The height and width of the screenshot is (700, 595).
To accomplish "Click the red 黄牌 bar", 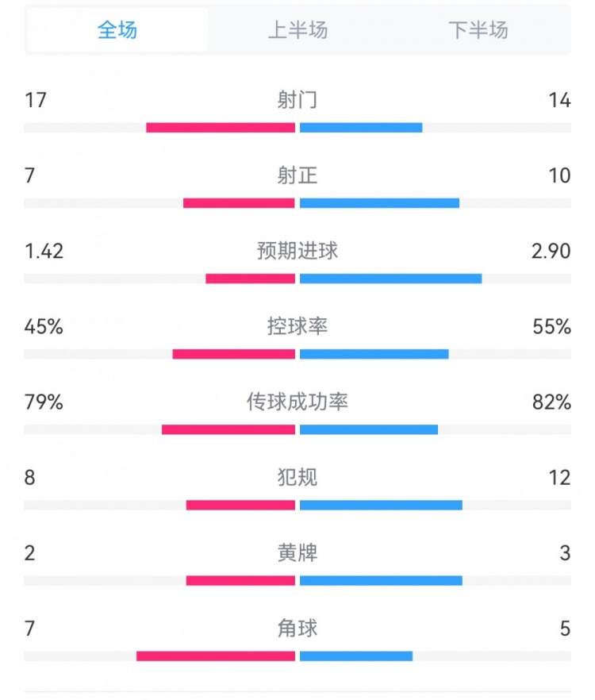I will (240, 580).
